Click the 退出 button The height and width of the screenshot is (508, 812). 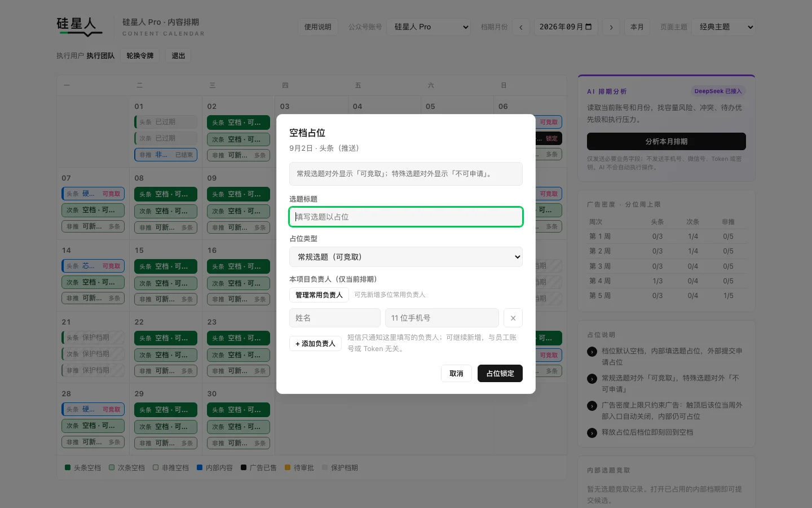[x=178, y=56]
